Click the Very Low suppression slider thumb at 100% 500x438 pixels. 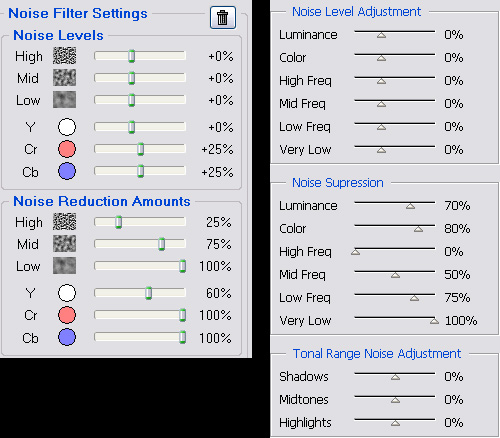434,321
